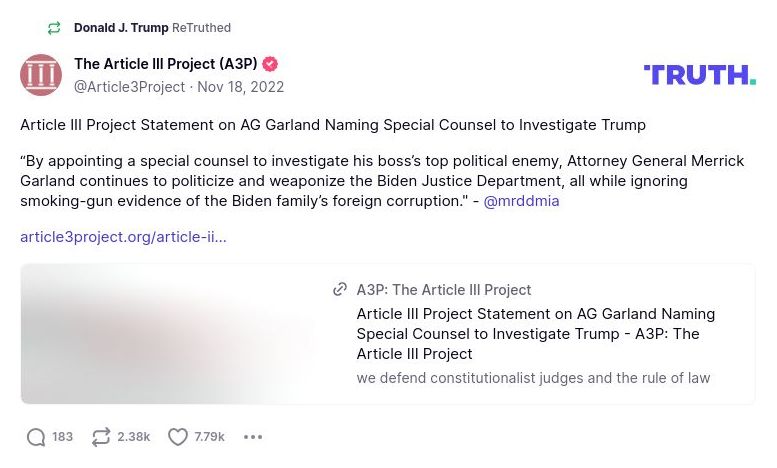Click the TRUTH logo
Viewport: 777px width, 468px height.
[699, 75]
